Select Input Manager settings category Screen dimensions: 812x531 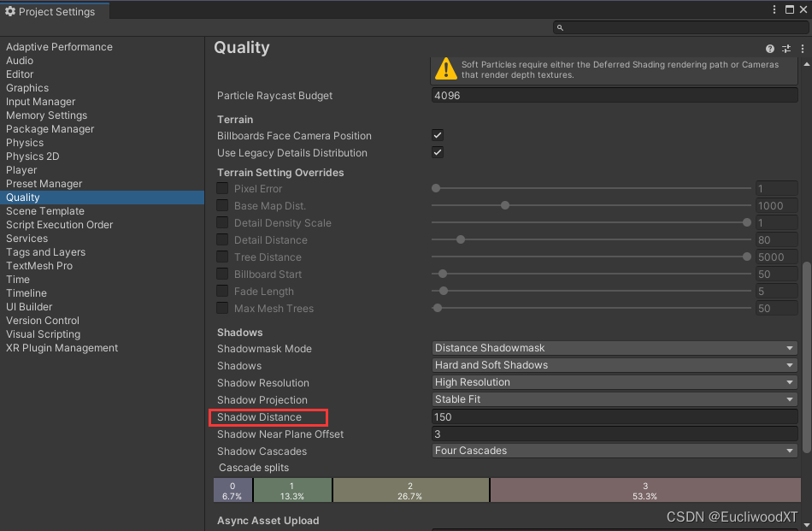[40, 102]
